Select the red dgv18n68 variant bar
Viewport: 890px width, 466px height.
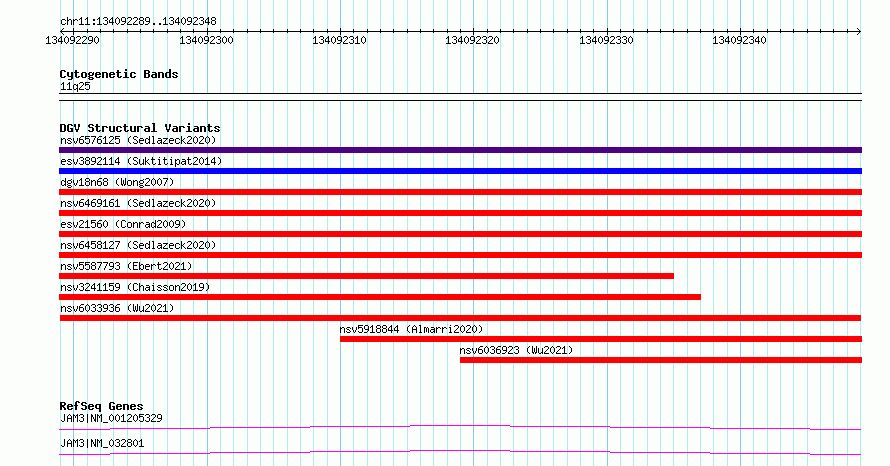[x=460, y=192]
